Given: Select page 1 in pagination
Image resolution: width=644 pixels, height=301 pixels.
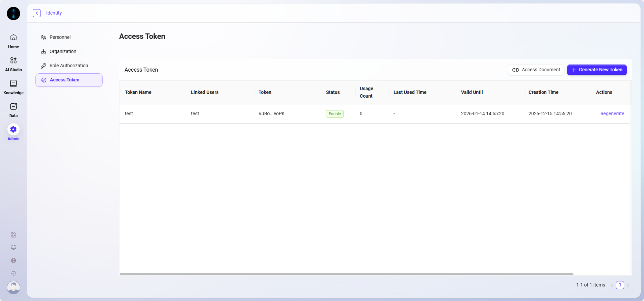Looking at the screenshot, I should click(620, 285).
